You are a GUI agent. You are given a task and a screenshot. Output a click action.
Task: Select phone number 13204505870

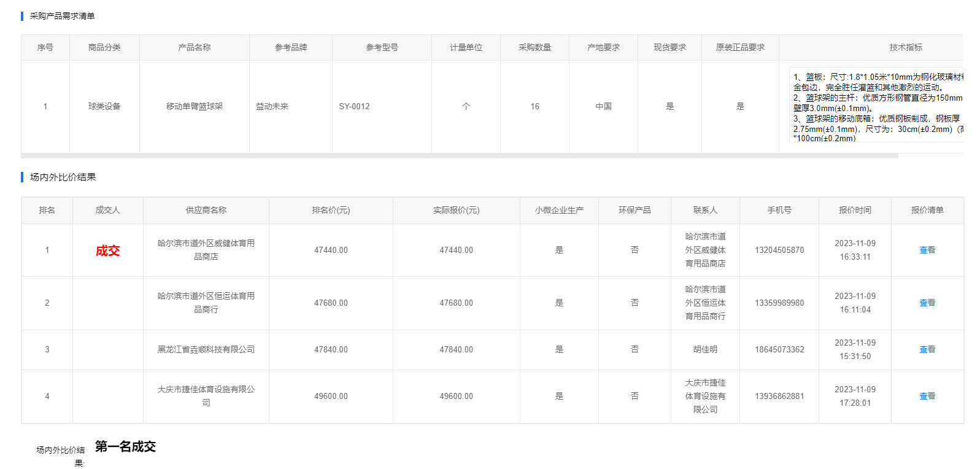pyautogui.click(x=779, y=250)
